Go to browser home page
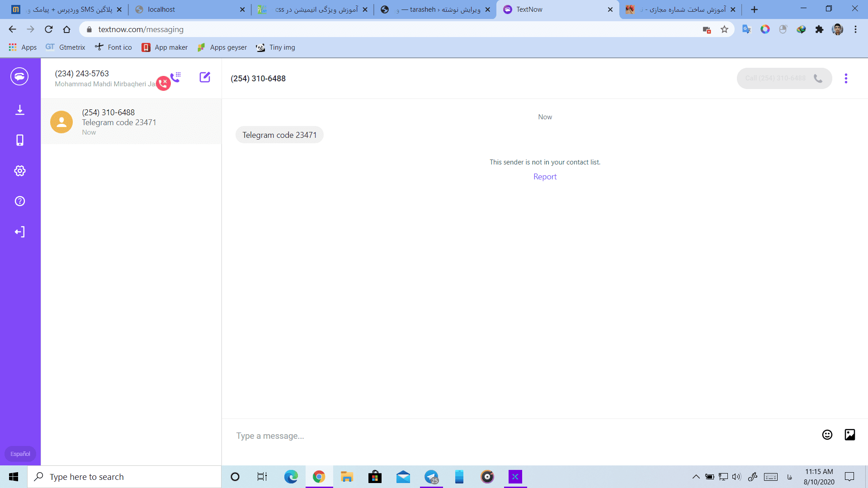 pyautogui.click(x=67, y=29)
